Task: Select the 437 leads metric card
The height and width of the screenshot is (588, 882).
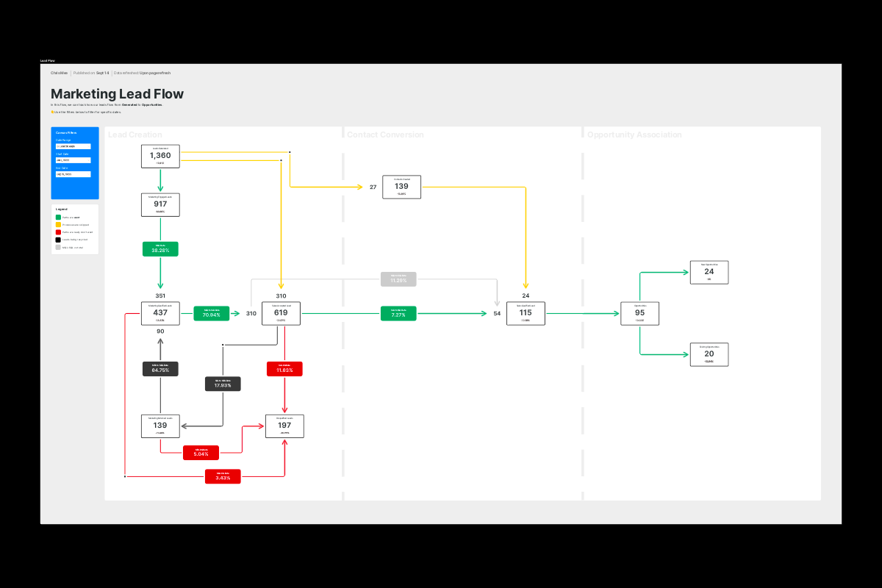Action: [x=160, y=313]
